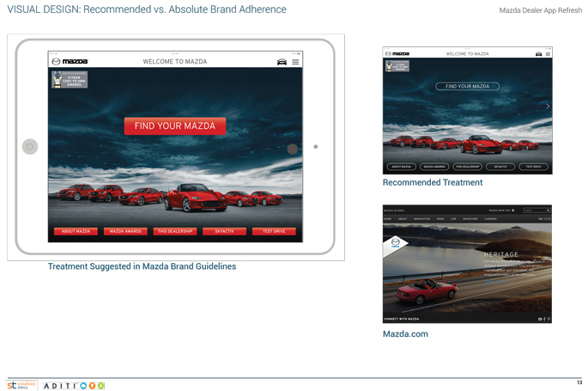Click slide page number 13
Image resolution: width=588 pixels, height=391 pixels.
coord(579,382)
